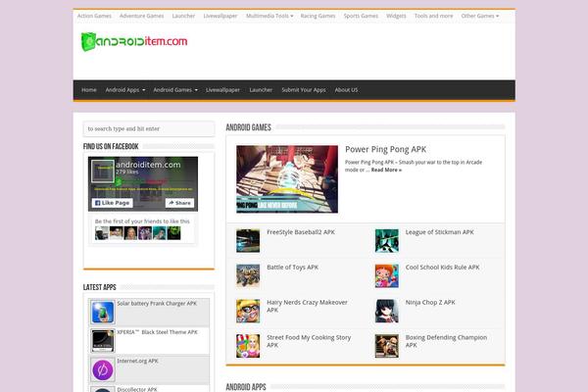The width and height of the screenshot is (588, 392).
Task: Click the Android Games section heading
Action: point(248,127)
